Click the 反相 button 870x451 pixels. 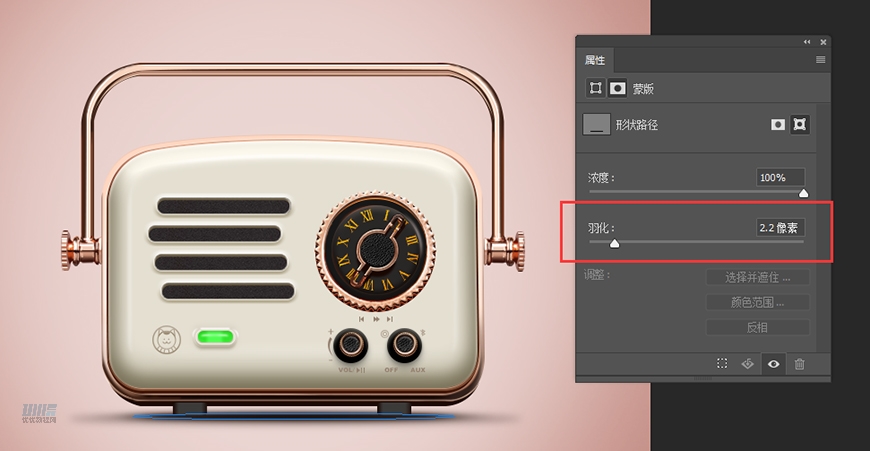(x=757, y=327)
